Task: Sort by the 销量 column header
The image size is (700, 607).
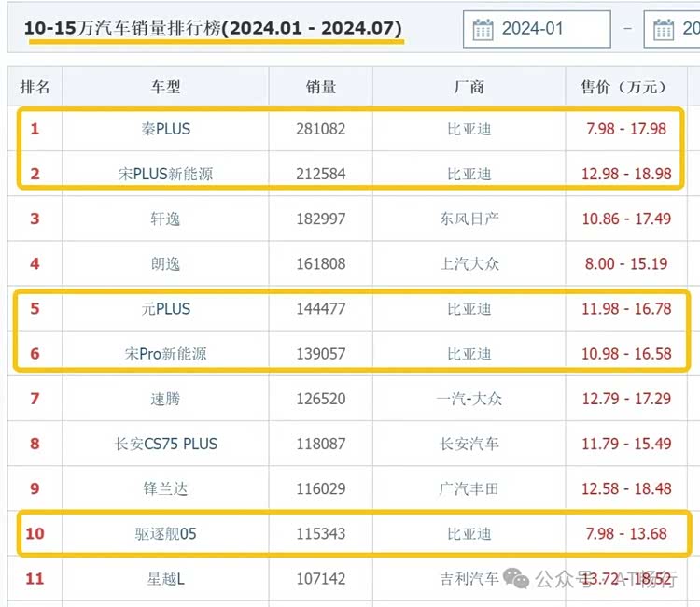Action: point(320,87)
